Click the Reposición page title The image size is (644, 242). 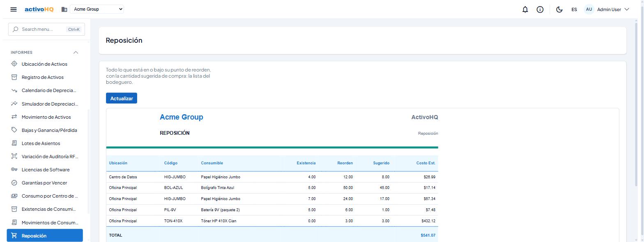pos(124,40)
